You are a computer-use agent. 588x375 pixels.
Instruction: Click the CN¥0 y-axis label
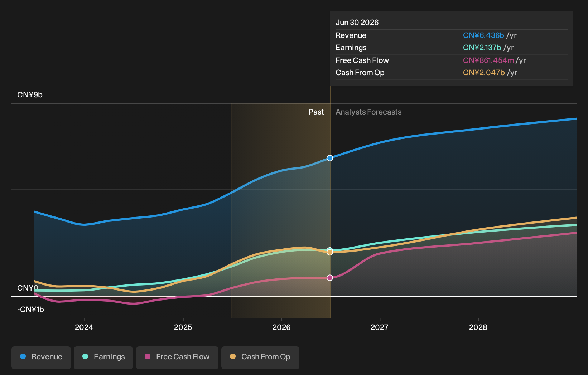(28, 288)
